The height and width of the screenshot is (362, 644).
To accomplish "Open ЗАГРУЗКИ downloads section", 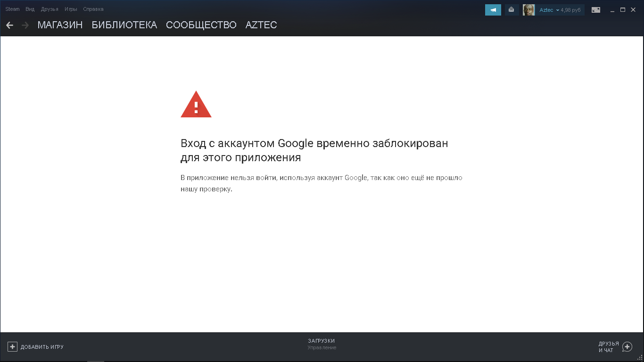I will click(x=322, y=341).
